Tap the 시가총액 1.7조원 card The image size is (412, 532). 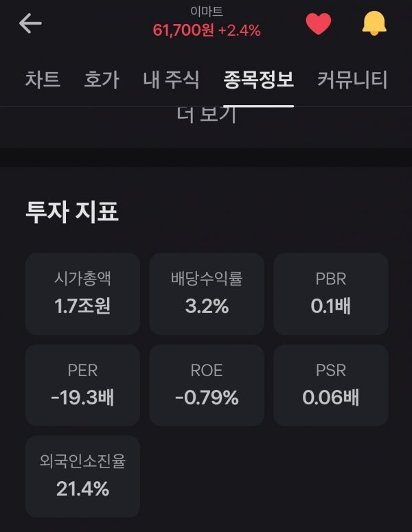(82, 294)
